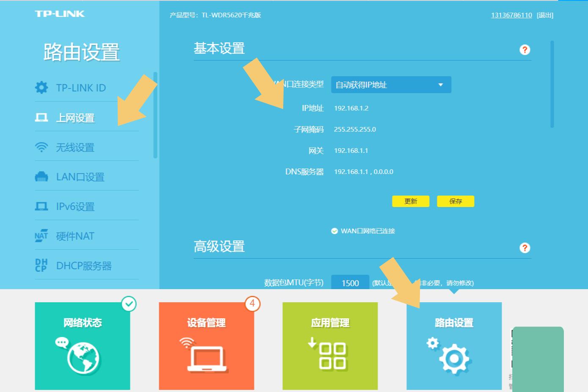588x392 pixels.
Task: Click the main settings panel scrollbar
Action: click(552, 84)
